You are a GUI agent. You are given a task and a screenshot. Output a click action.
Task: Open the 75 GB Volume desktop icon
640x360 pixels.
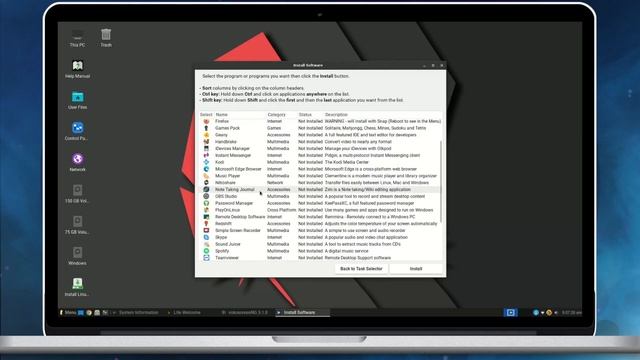click(x=77, y=225)
